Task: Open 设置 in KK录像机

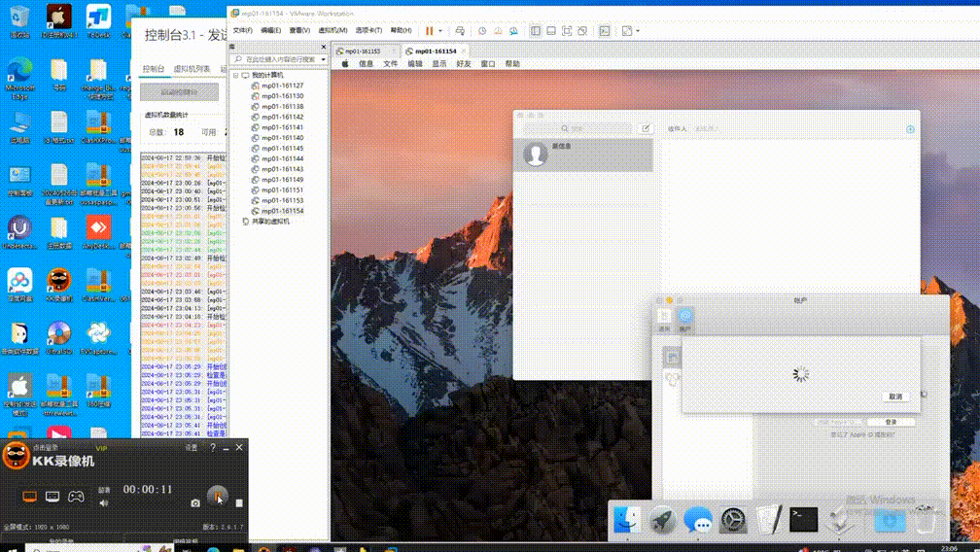Action: (x=192, y=448)
